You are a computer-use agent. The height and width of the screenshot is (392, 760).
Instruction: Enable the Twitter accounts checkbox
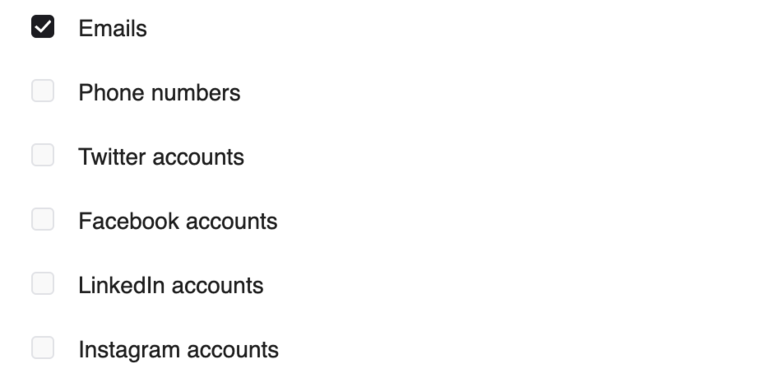pyautogui.click(x=43, y=155)
